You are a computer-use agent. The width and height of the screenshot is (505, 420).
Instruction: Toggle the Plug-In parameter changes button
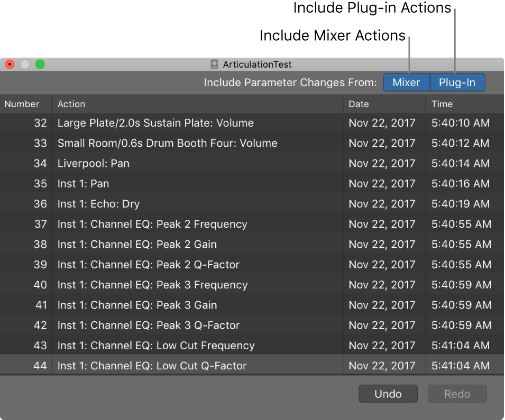point(457,82)
